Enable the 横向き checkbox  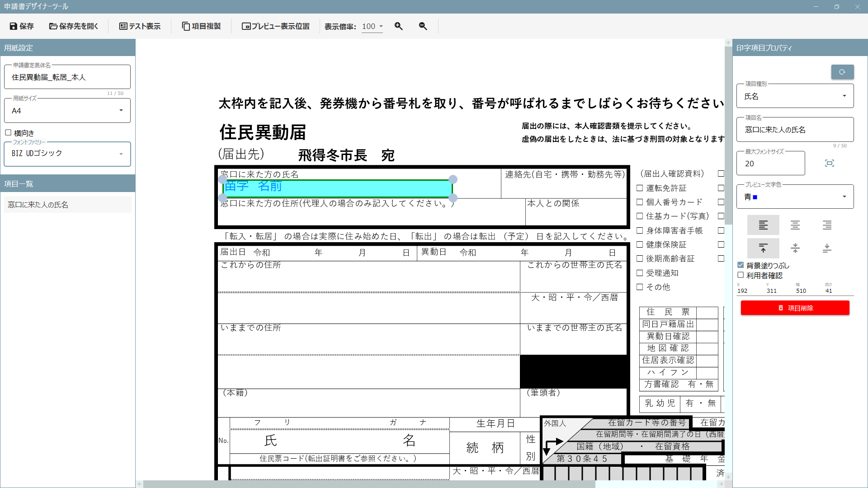pyautogui.click(x=8, y=132)
